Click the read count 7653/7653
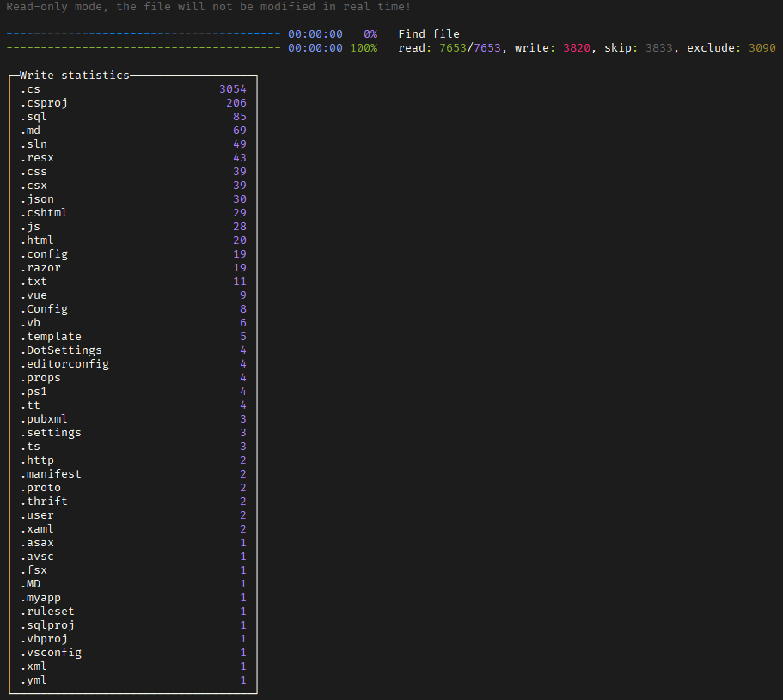Viewport: 783px width, 700px height. point(469,48)
